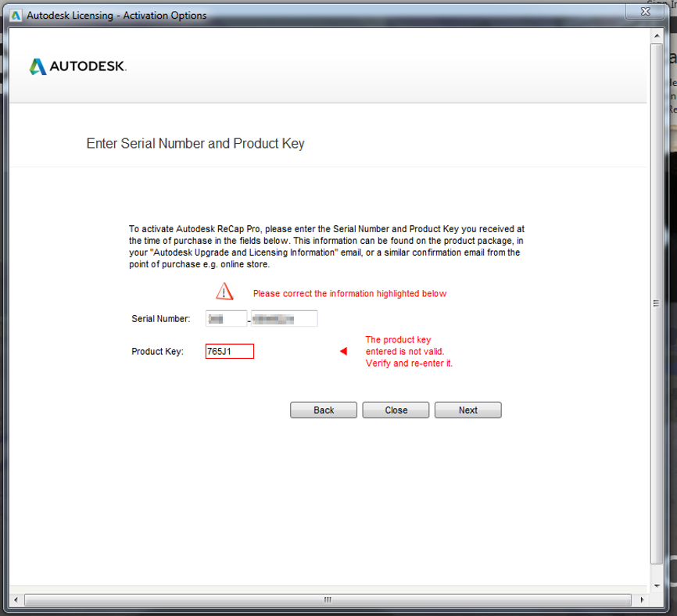Click the horizontal scrollbar right arrow

pyautogui.click(x=642, y=600)
